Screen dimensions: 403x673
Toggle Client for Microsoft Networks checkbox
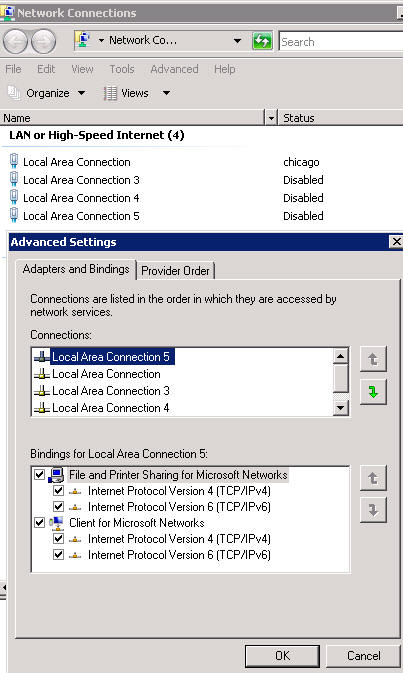coord(39,522)
